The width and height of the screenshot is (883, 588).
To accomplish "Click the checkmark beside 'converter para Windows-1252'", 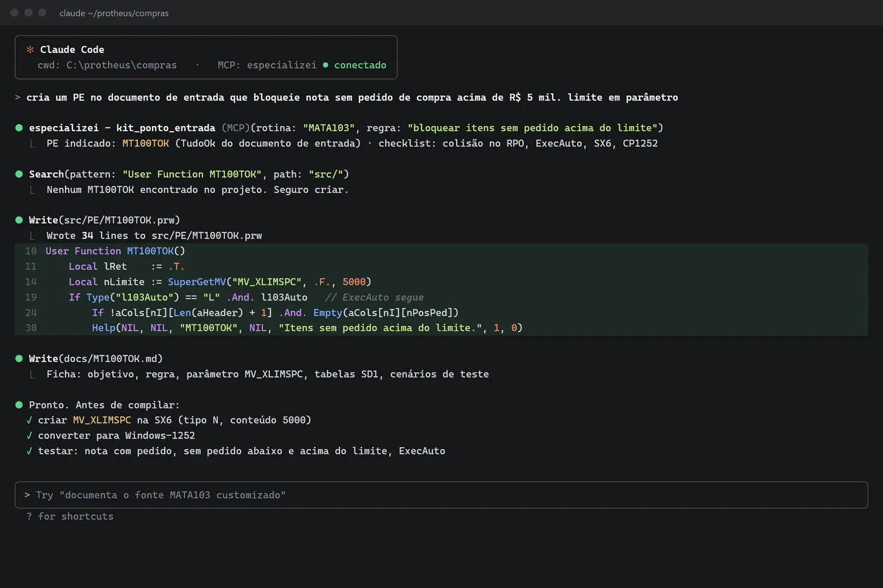I will pos(29,435).
